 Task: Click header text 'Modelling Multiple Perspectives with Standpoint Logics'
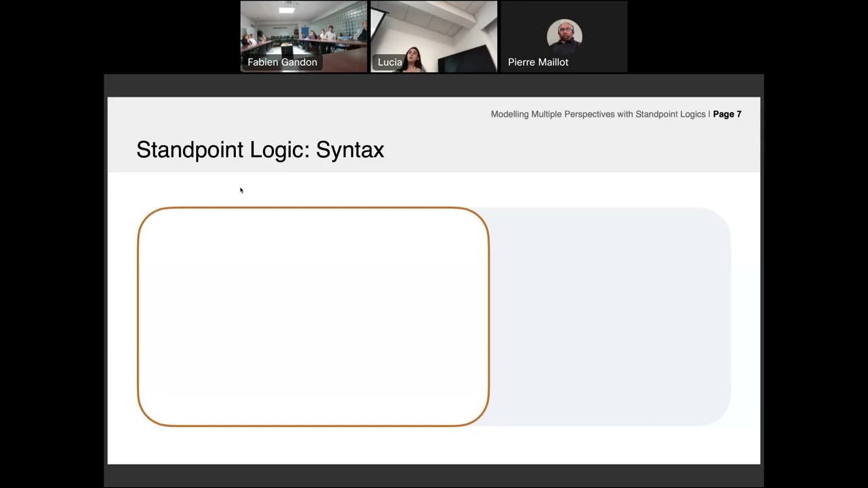tap(598, 115)
